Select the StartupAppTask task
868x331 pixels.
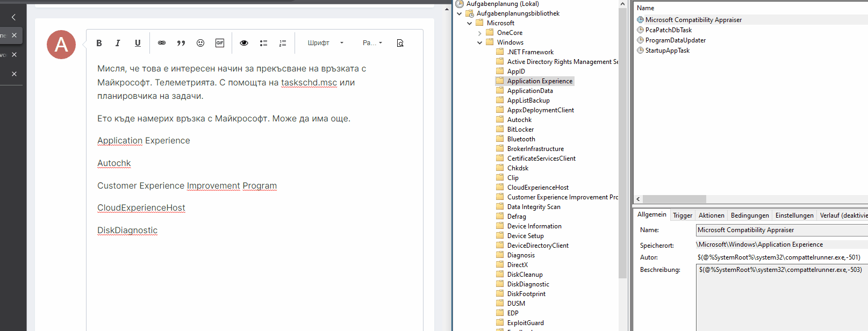pyautogui.click(x=668, y=51)
